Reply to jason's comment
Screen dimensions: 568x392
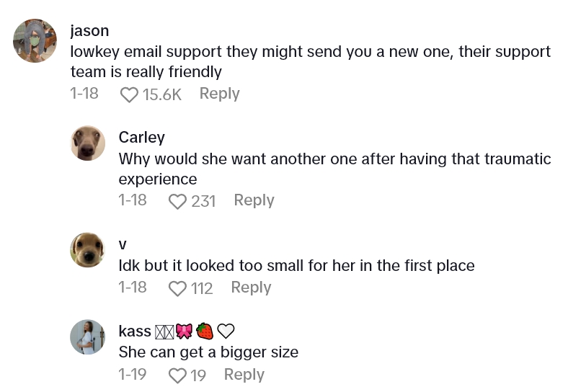(219, 94)
